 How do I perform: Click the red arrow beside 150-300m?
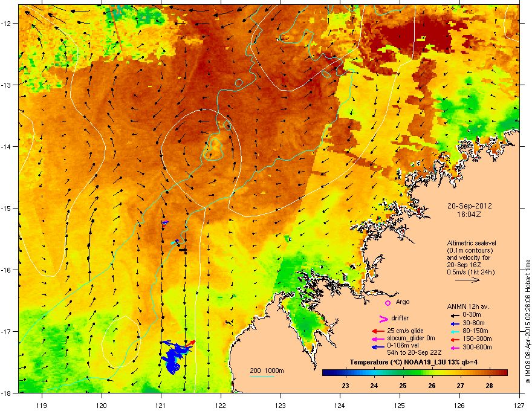454,340
